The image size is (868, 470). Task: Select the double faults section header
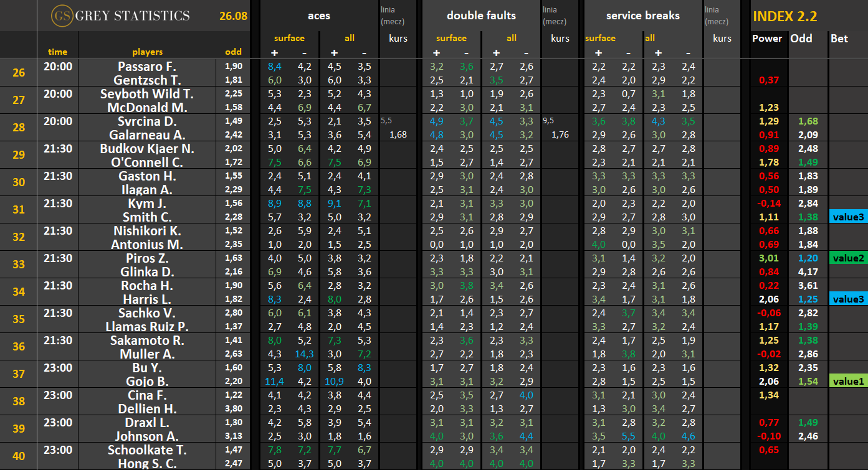(x=481, y=16)
